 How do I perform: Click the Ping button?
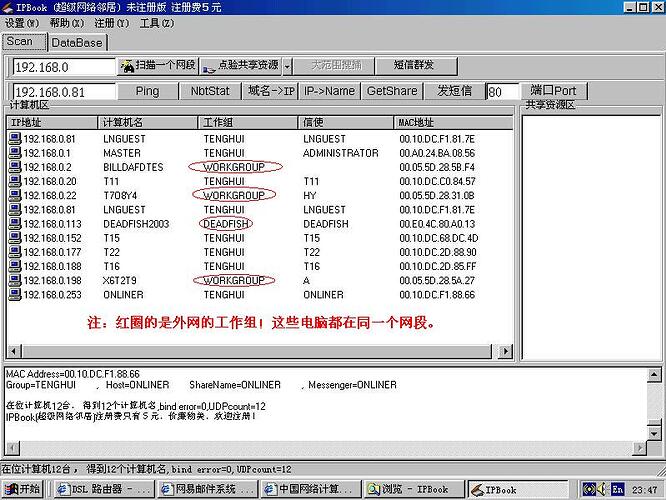click(147, 91)
